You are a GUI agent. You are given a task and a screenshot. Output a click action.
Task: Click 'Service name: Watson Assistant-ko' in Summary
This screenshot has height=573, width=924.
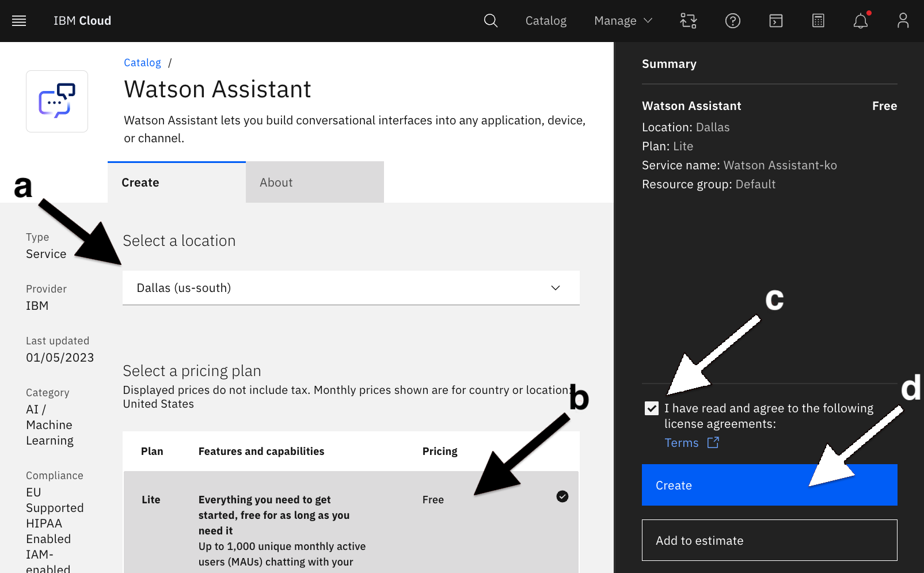[x=739, y=165]
